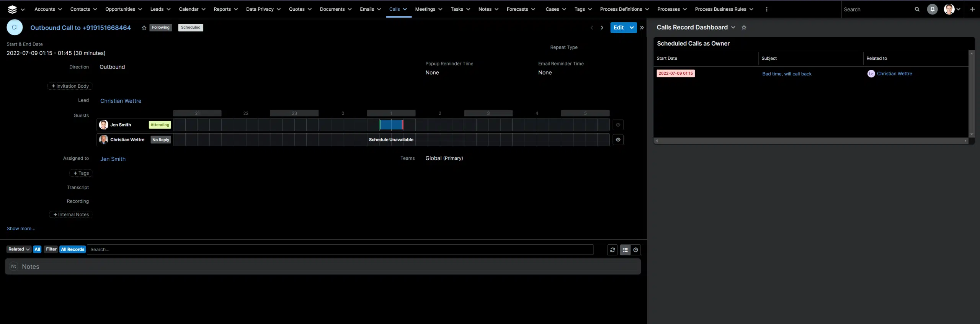This screenshot has width=980, height=324.
Task: Switch to activity stream clock view
Action: pos(635,250)
